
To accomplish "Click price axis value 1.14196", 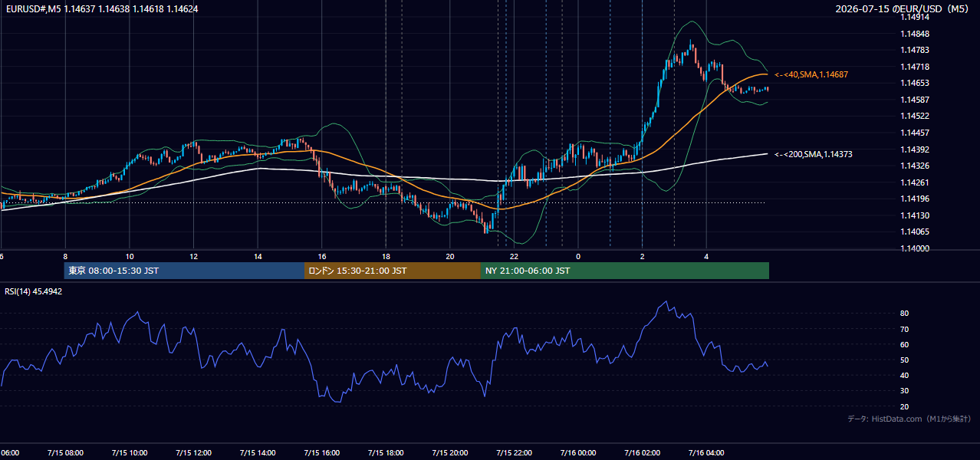I will (x=914, y=199).
